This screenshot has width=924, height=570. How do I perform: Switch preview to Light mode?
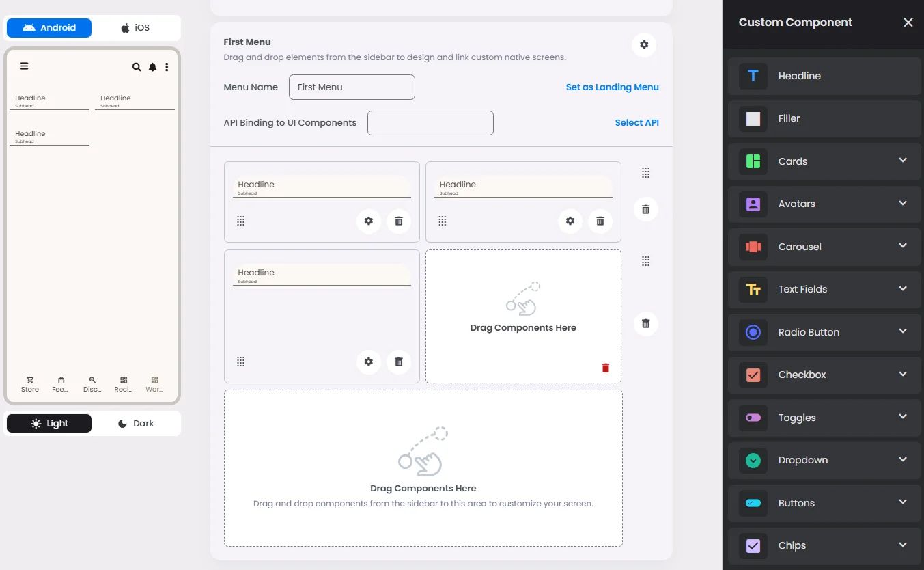(x=49, y=424)
